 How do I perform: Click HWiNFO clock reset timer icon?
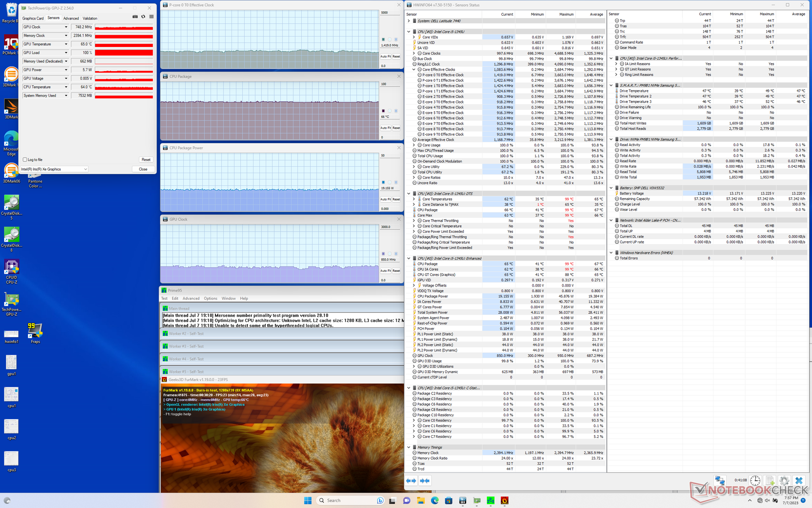pos(755,480)
